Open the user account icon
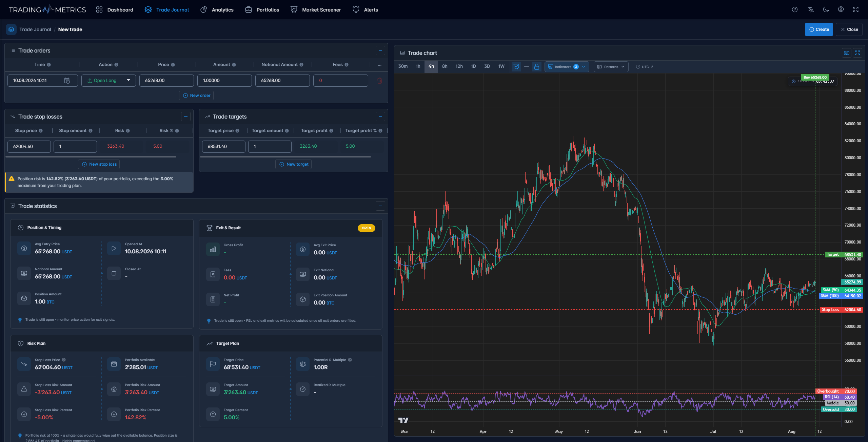Viewport: 868px width, 442px height. point(841,9)
